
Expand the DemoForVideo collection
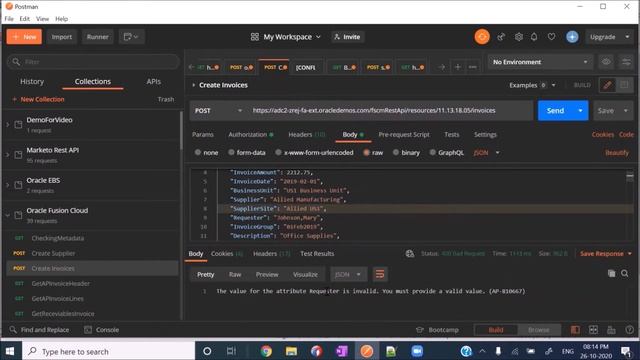click(x=7, y=124)
